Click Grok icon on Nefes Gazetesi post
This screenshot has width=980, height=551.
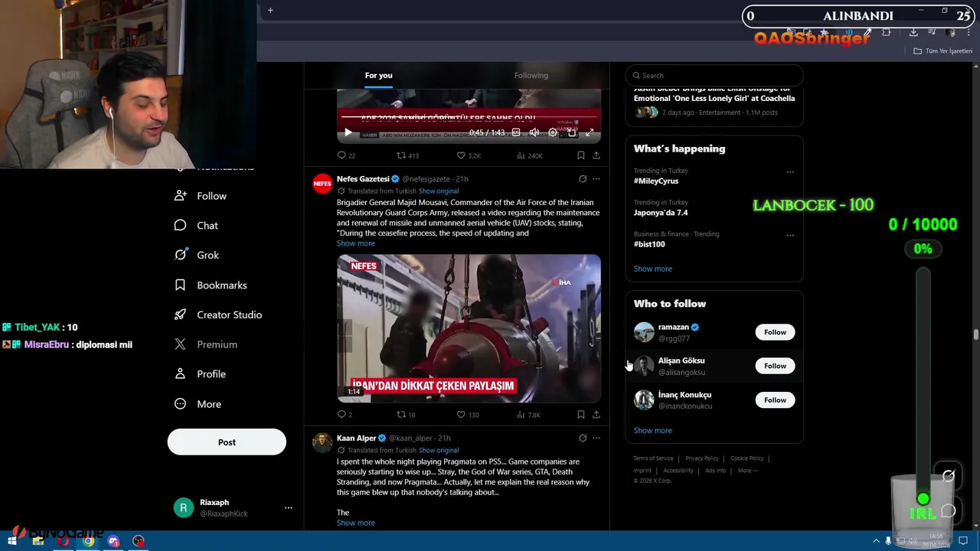[583, 179]
